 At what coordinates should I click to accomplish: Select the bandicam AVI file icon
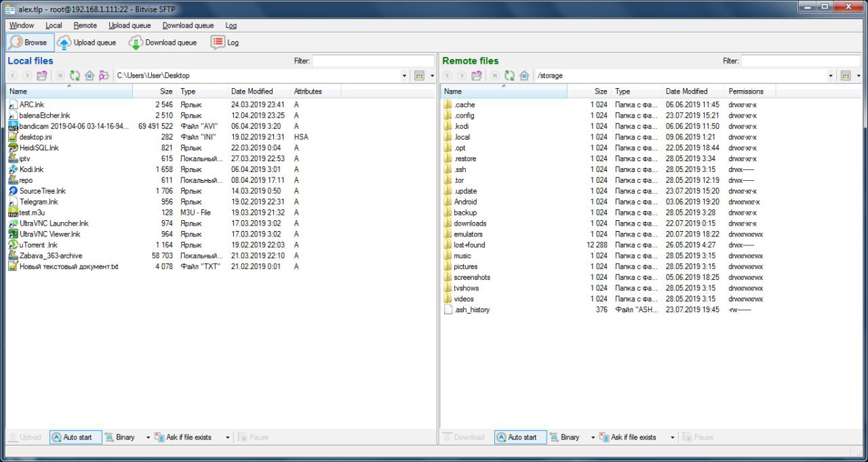point(13,126)
